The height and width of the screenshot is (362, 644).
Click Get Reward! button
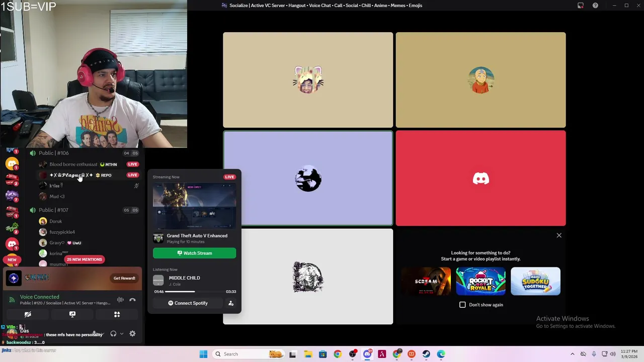point(124,278)
